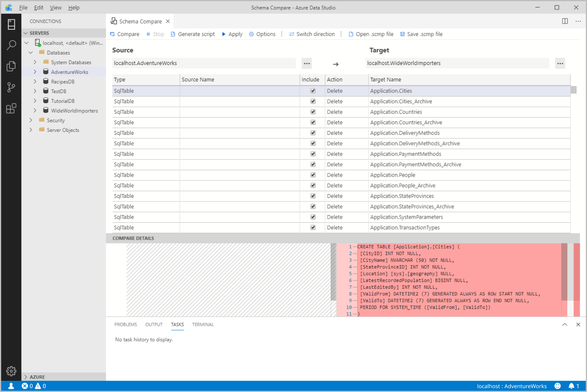The height and width of the screenshot is (392, 587).
Task: Open the Manage gear icon
Action: (11, 371)
